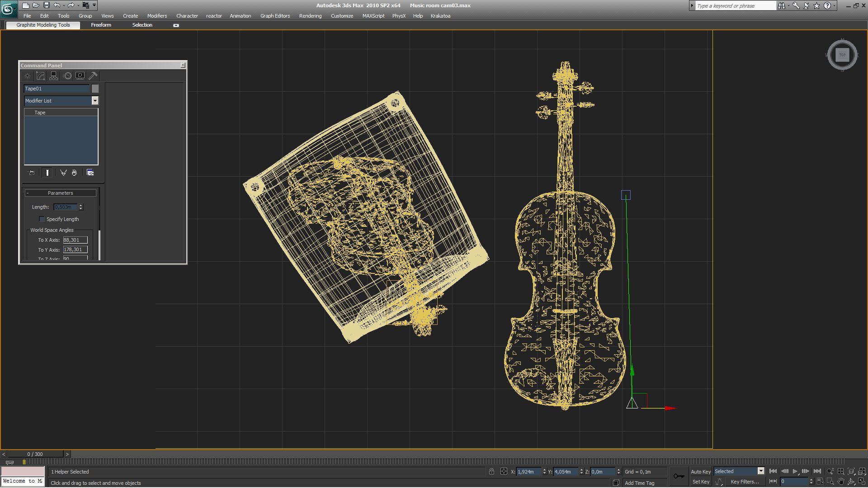868x488 pixels.
Task: Click the Set Key button
Action: click(700, 482)
